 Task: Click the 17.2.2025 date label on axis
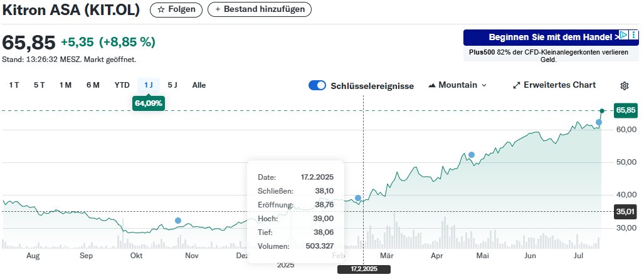pos(364,269)
